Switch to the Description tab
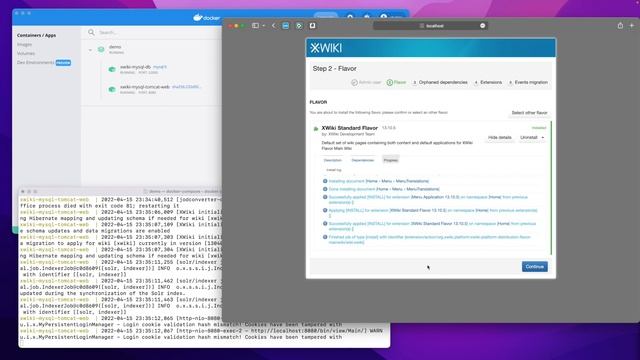The width and height of the screenshot is (640, 360). (332, 160)
